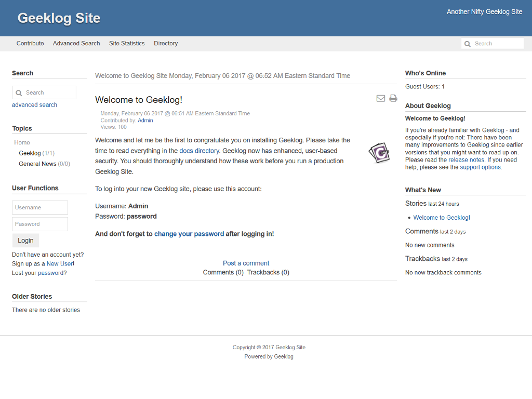Open the change your password link

coord(189,234)
